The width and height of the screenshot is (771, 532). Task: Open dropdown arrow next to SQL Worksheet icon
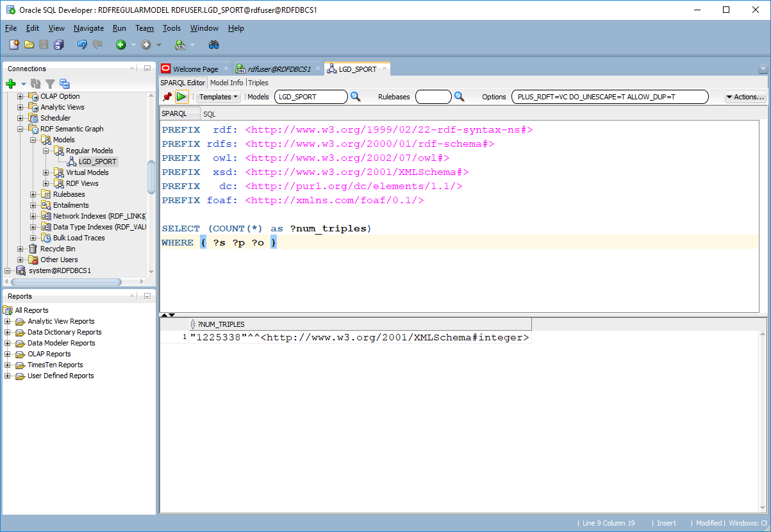192,45
